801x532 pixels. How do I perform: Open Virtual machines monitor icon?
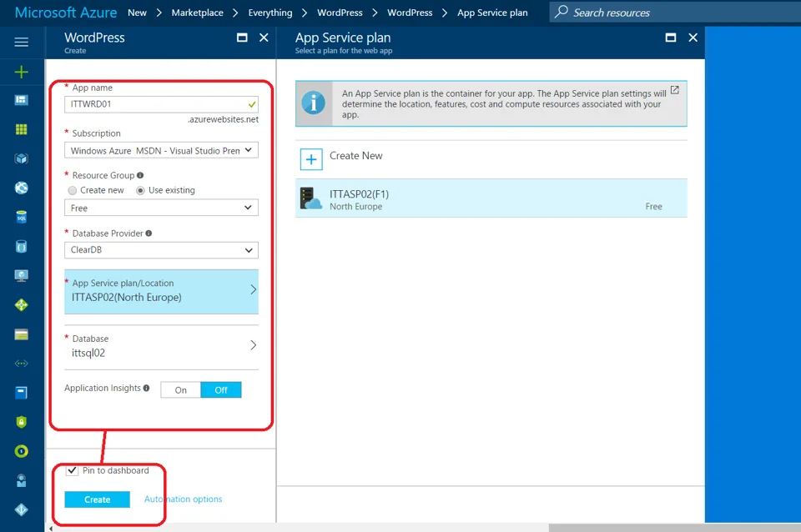tap(21, 276)
